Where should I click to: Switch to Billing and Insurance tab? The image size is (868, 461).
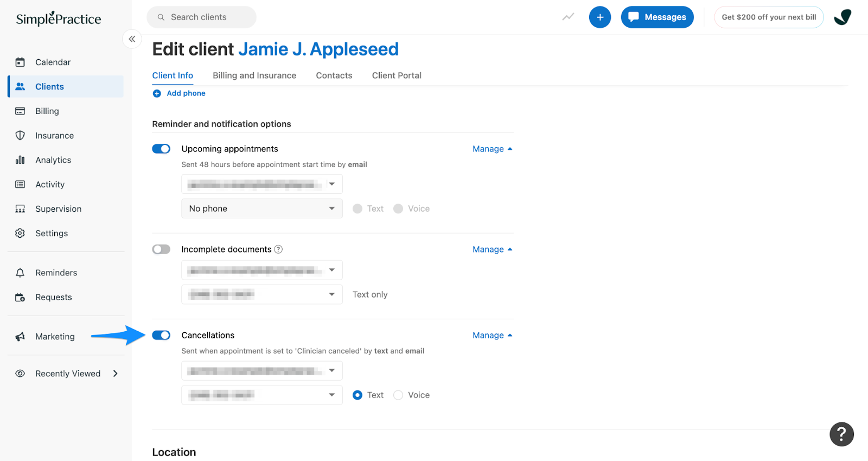(x=254, y=75)
